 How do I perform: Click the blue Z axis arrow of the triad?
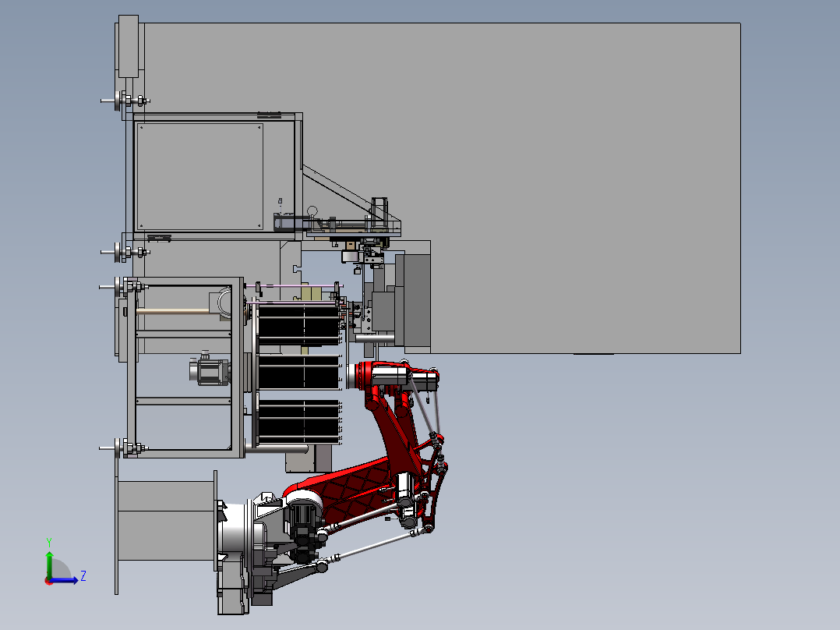(65, 580)
